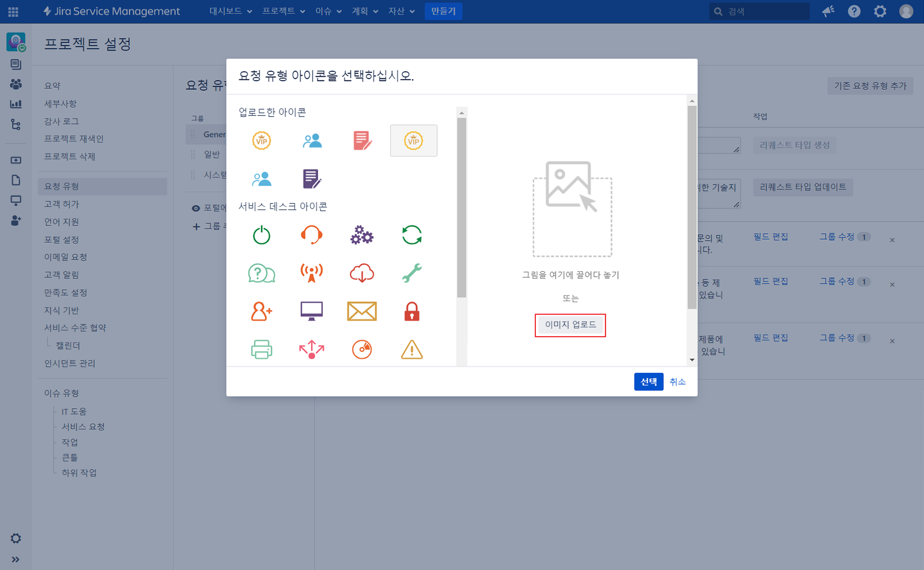
Task: Choose the red cloud download icon
Action: click(361, 273)
